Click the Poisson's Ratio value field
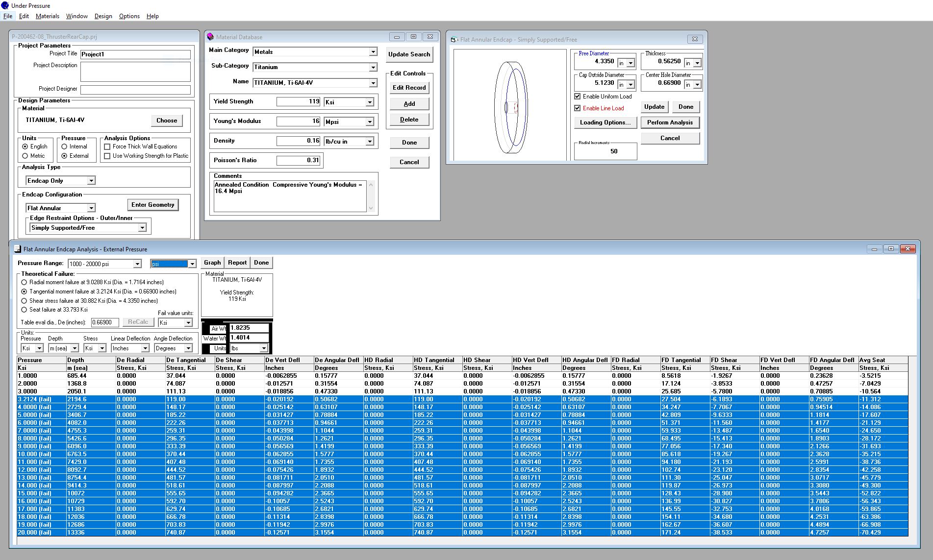This screenshot has height=560, width=933. pos(299,160)
